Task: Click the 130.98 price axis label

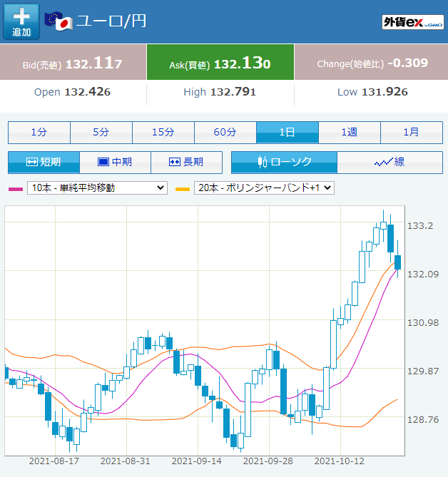Action: pyautogui.click(x=423, y=323)
